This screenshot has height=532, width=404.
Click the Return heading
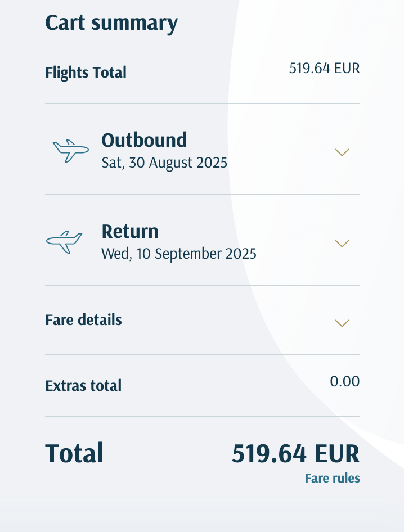coord(130,231)
